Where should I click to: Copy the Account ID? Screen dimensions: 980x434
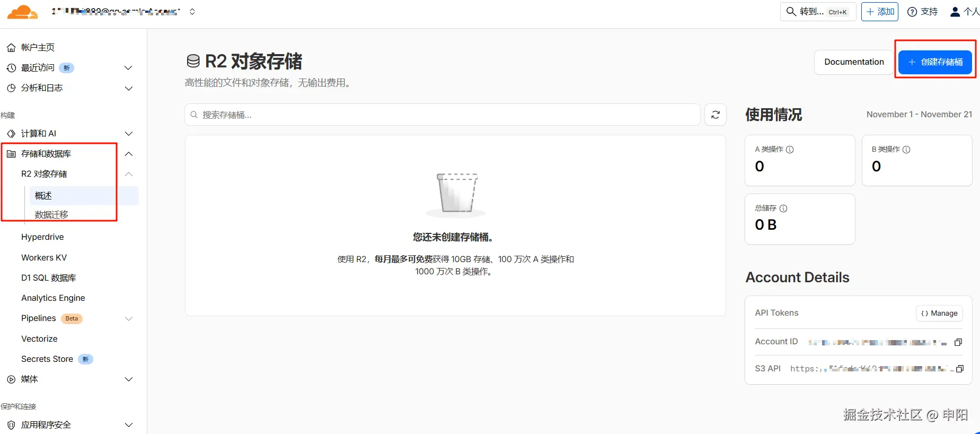[x=958, y=342]
